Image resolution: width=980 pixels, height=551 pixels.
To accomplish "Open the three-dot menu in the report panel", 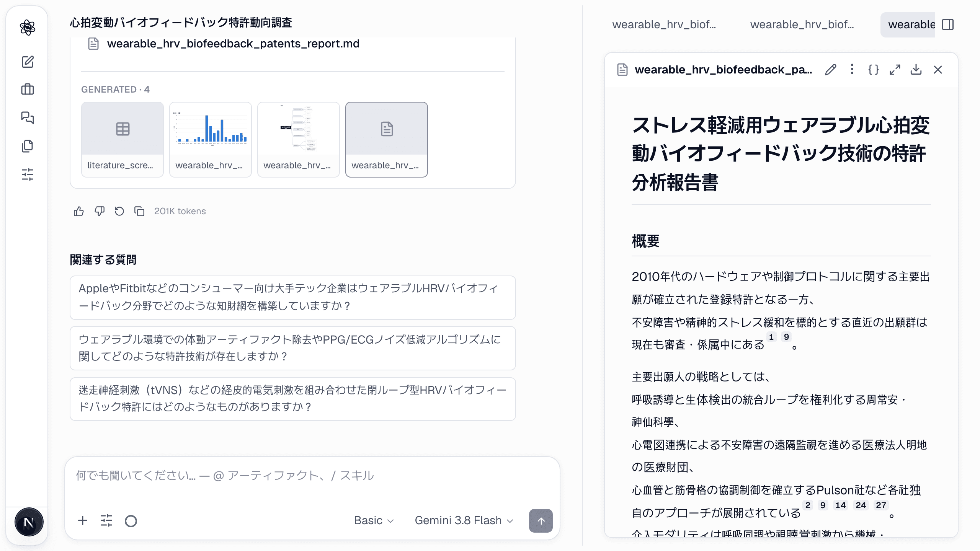I will click(852, 69).
